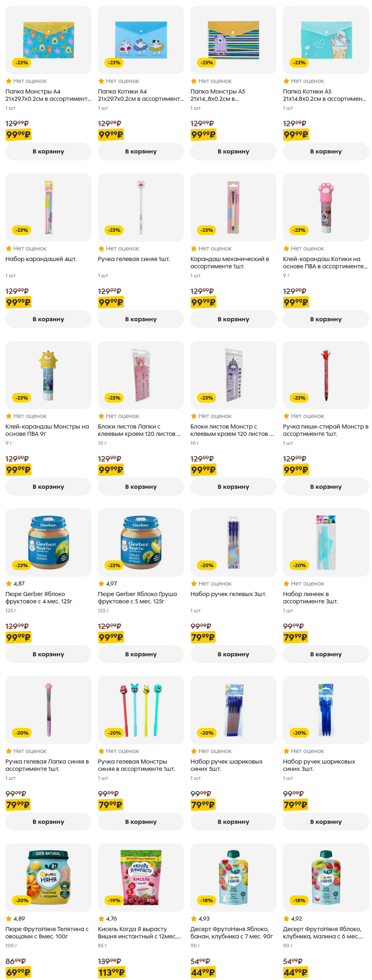The height and width of the screenshot is (980, 372).
Task: Open Ручка пиши-стирай Монстр product image
Action: tap(325, 375)
